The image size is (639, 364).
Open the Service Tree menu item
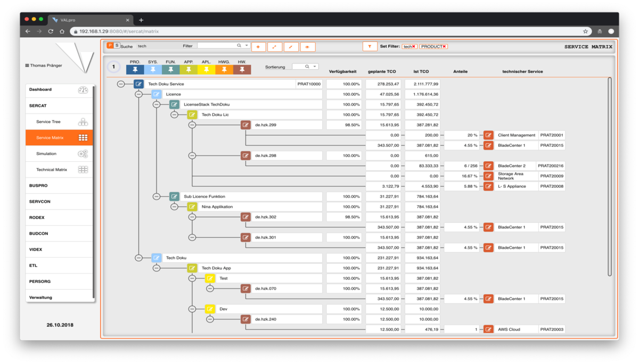[x=59, y=122]
